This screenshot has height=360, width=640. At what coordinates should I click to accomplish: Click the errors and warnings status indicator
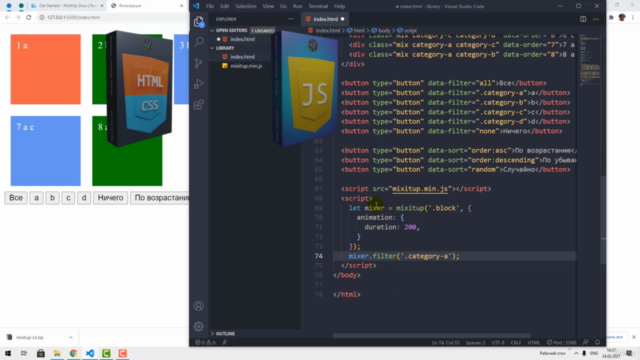pos(205,342)
